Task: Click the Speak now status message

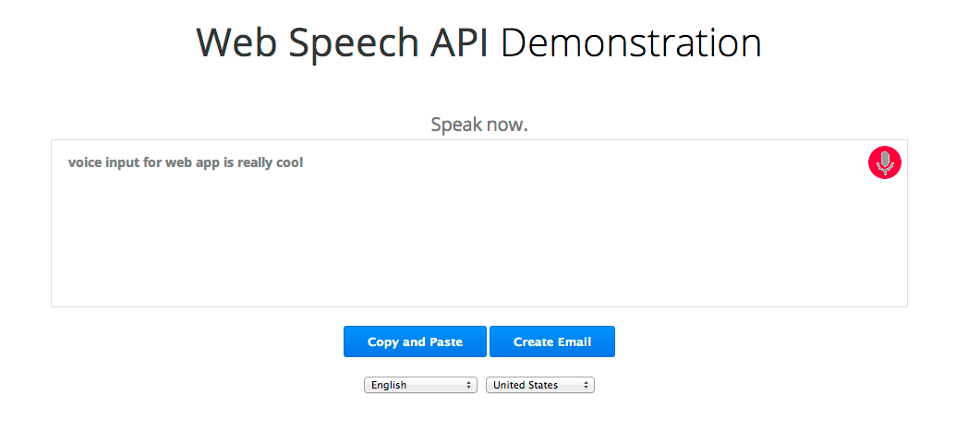Action: coord(478,125)
